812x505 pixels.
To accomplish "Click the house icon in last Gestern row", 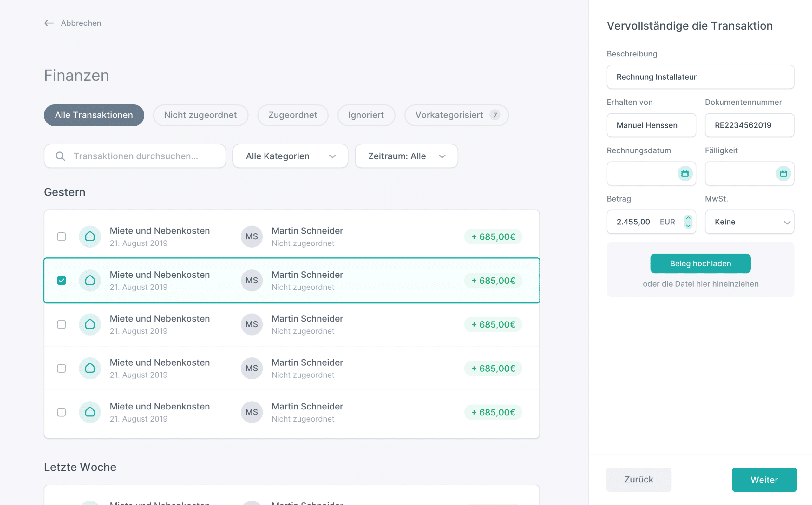I will 90,412.
